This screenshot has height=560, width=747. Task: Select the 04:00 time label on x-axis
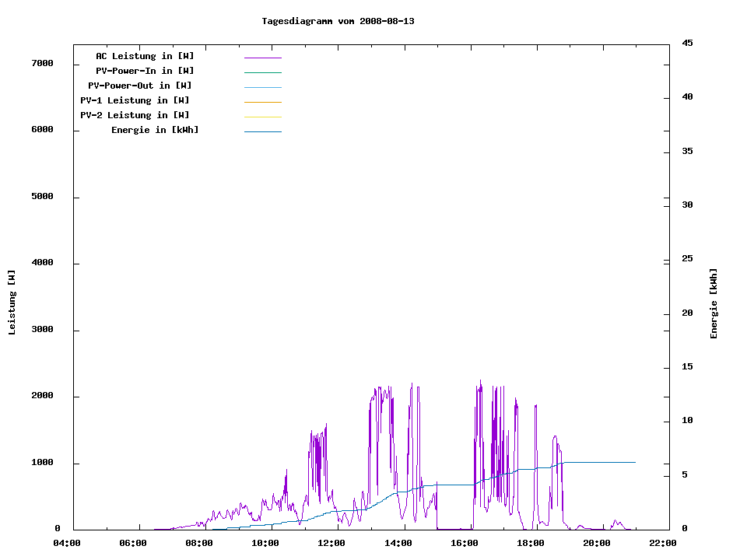pyautogui.click(x=67, y=543)
